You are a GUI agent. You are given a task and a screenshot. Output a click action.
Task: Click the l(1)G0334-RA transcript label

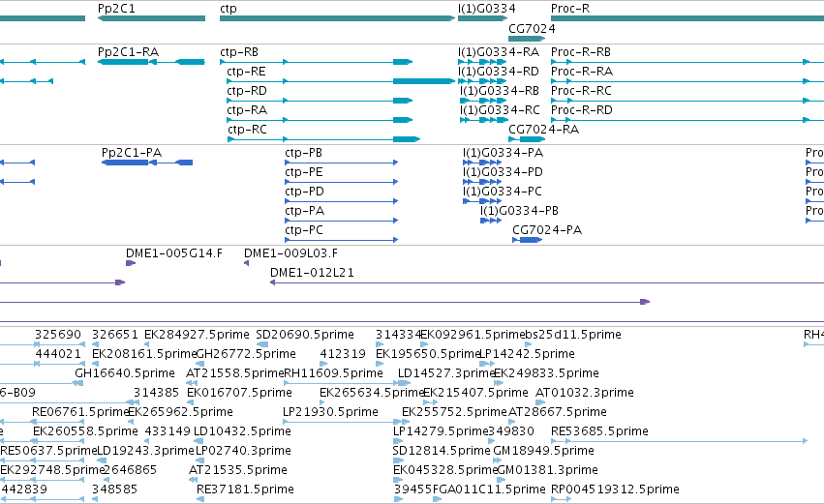pyautogui.click(x=499, y=52)
